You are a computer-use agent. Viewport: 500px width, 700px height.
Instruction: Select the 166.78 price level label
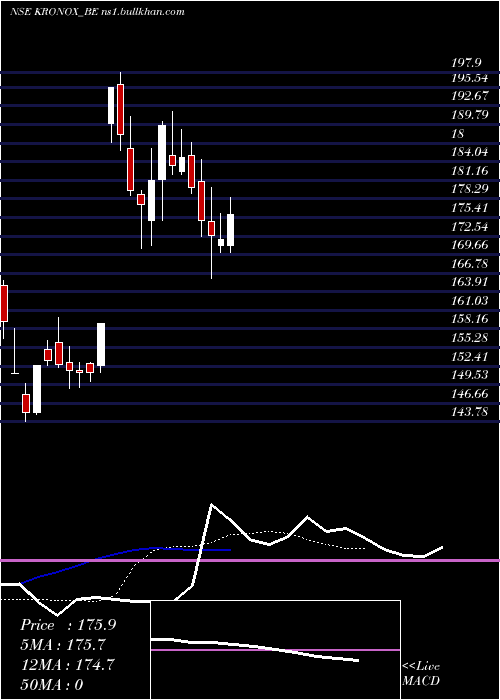click(x=469, y=263)
